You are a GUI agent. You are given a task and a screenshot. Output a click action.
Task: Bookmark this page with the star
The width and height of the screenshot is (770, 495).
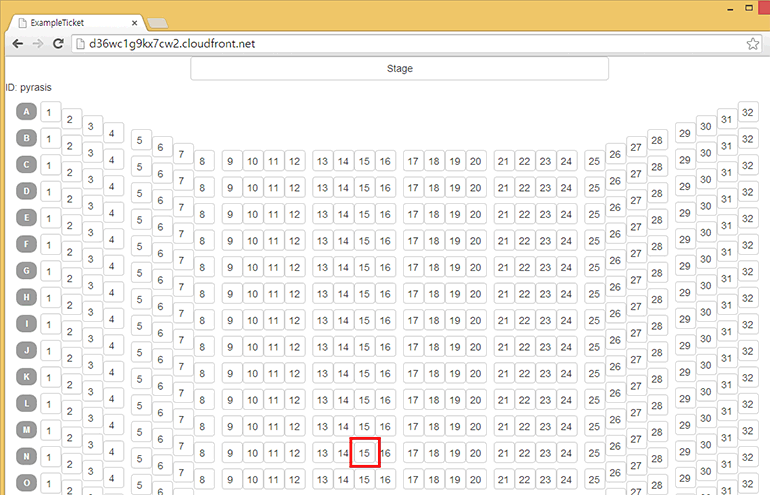point(752,44)
